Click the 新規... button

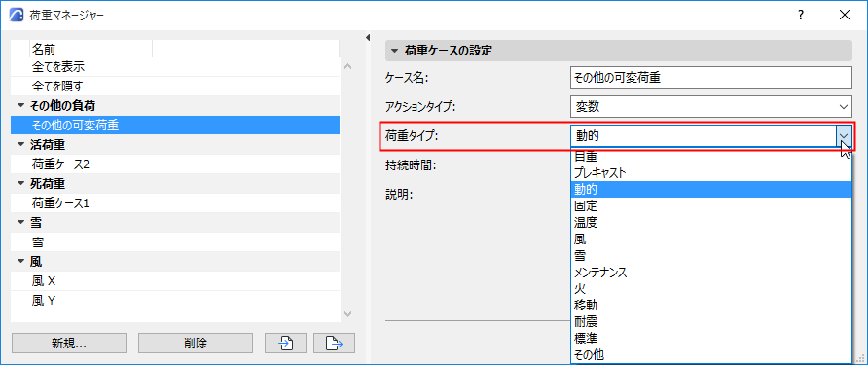tap(69, 343)
